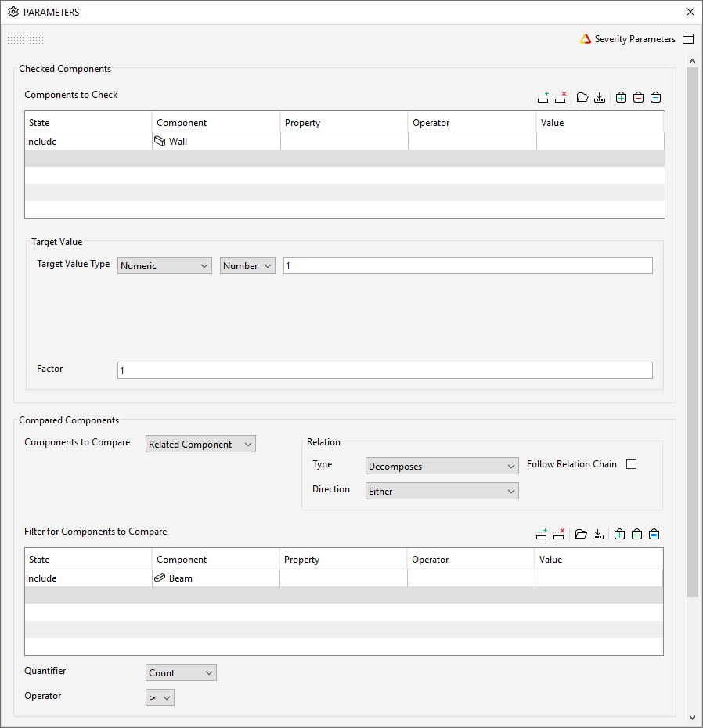This screenshot has width=703, height=728.
Task: Set selection basket for Components to Check
Action: 656,98
